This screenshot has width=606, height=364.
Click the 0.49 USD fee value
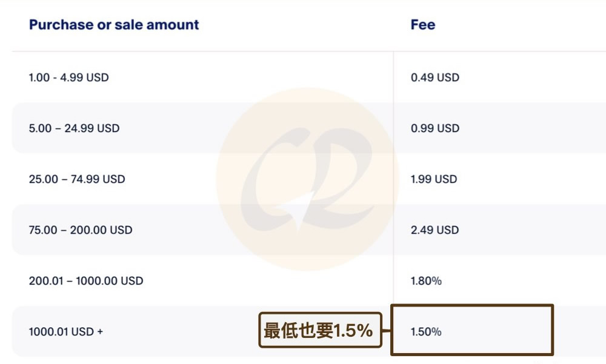click(435, 78)
